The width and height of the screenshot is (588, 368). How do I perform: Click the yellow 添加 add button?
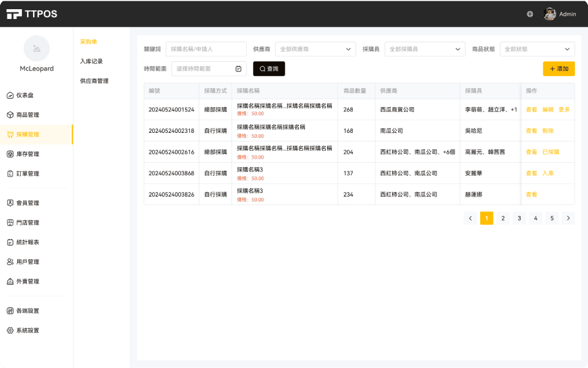(559, 69)
